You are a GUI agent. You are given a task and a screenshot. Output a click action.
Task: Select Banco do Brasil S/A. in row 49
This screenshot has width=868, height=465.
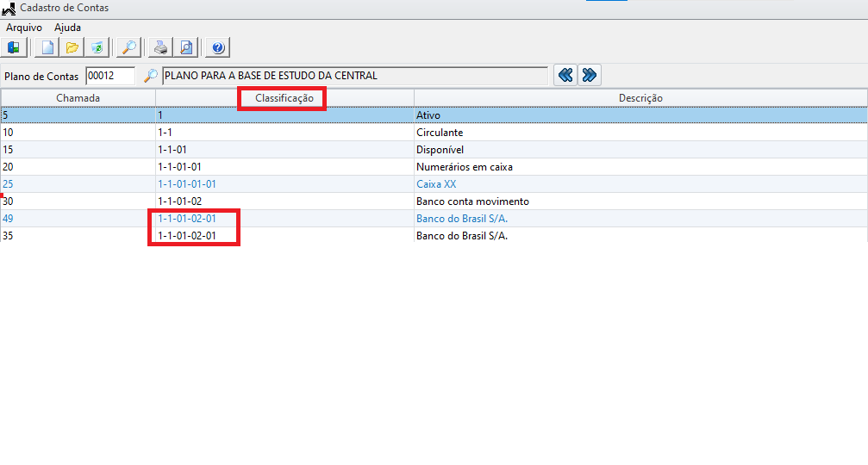[x=640, y=219]
